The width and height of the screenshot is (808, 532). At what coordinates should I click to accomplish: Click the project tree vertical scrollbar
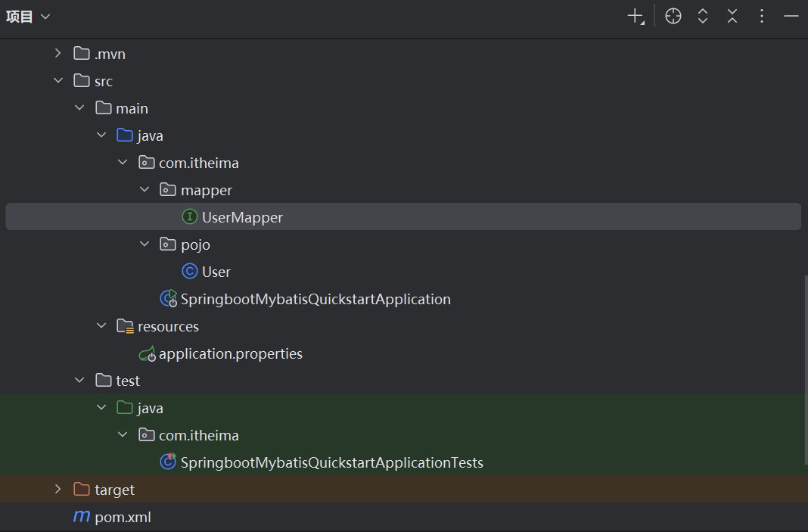point(806,369)
